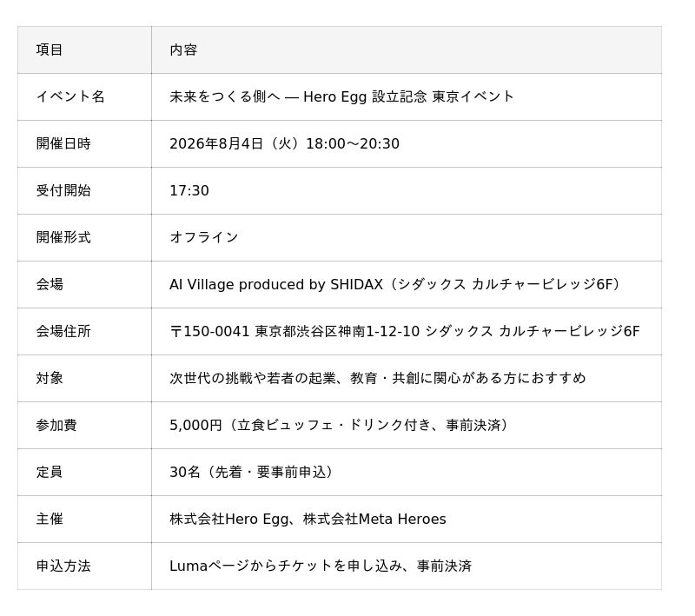
Task: Click the Lumaページ application method text
Action: [321, 566]
